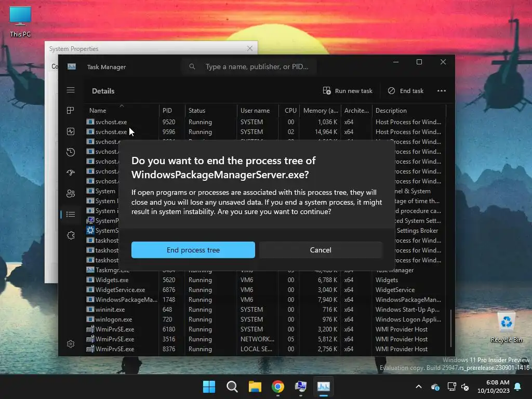Screen dimensions: 532x399
Task: Open the notification bell icon
Action: click(518, 387)
